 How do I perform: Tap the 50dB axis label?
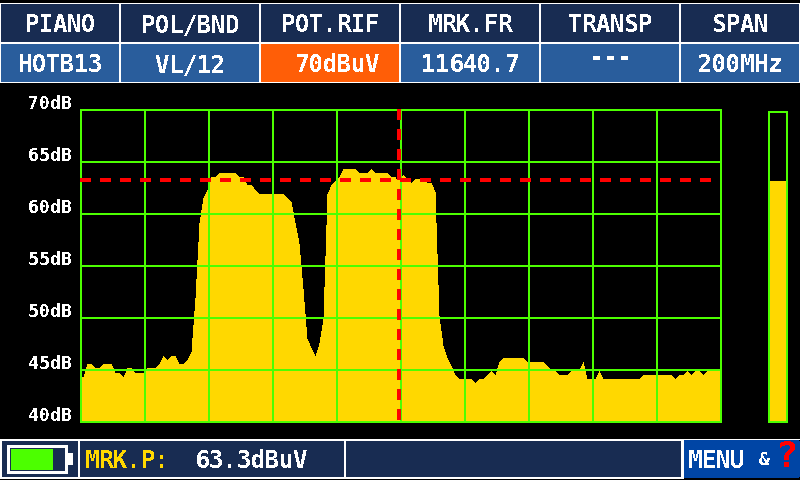point(50,311)
